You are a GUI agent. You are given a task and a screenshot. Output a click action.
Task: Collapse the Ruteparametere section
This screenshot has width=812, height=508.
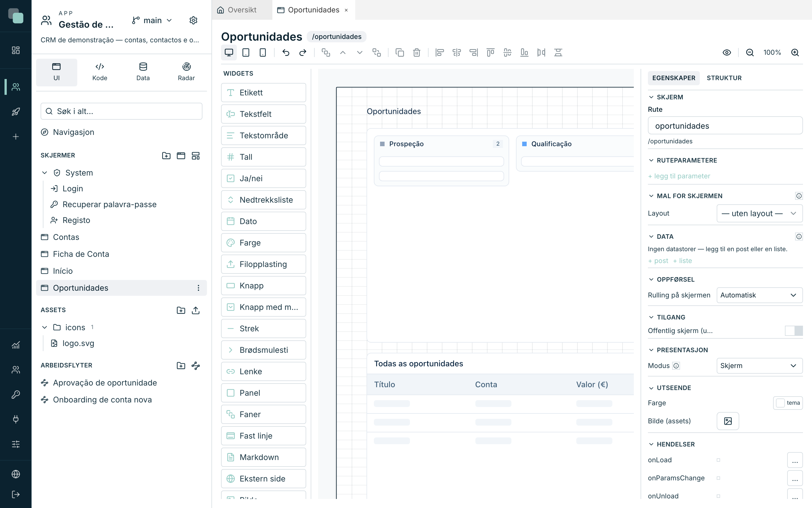pyautogui.click(x=651, y=160)
